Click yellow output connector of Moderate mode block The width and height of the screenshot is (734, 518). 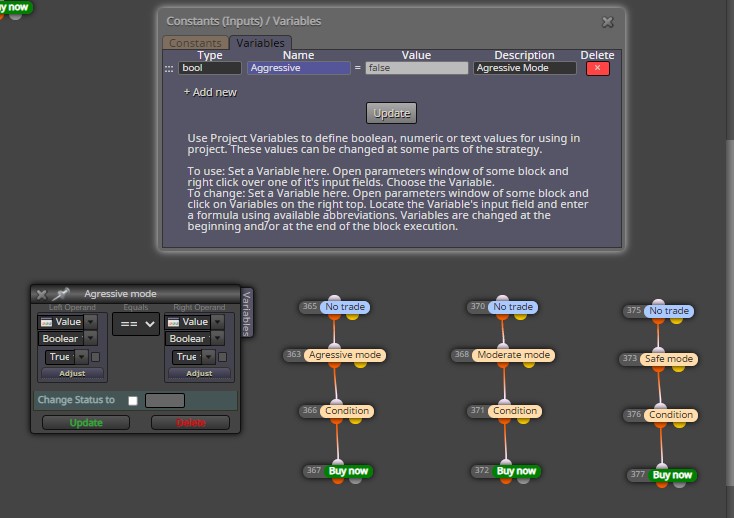(x=528, y=364)
